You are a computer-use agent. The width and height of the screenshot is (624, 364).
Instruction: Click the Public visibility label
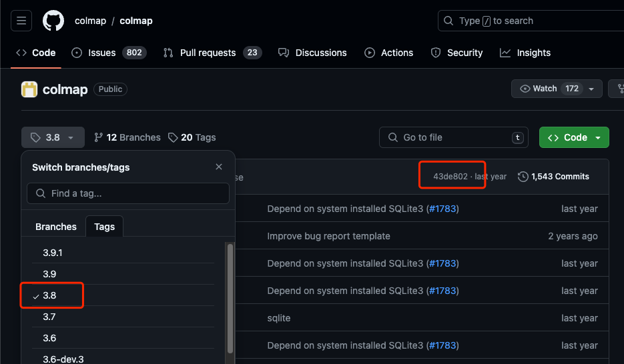coord(110,89)
